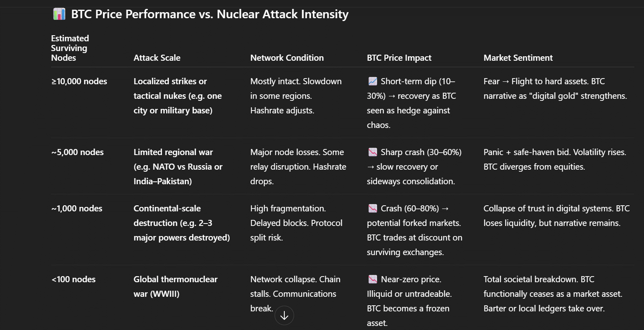Click the Limited regional war cell text
The image size is (644, 330).
[178, 167]
